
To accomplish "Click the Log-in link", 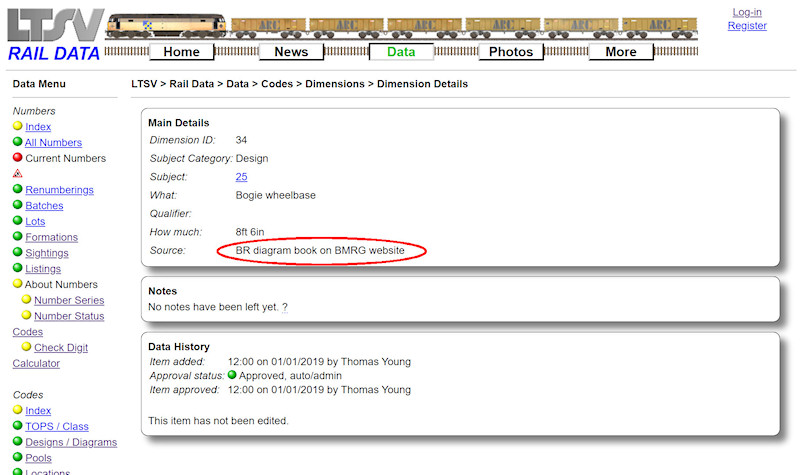I will click(x=747, y=12).
